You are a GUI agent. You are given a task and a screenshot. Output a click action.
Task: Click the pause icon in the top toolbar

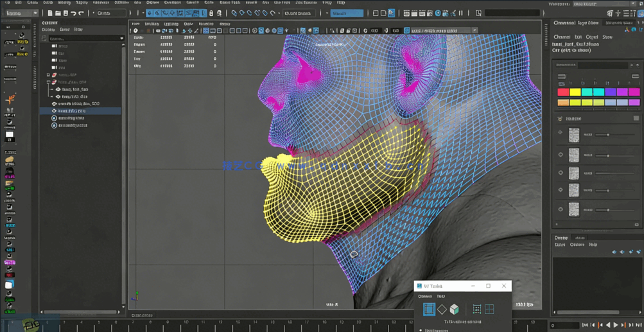point(460,13)
